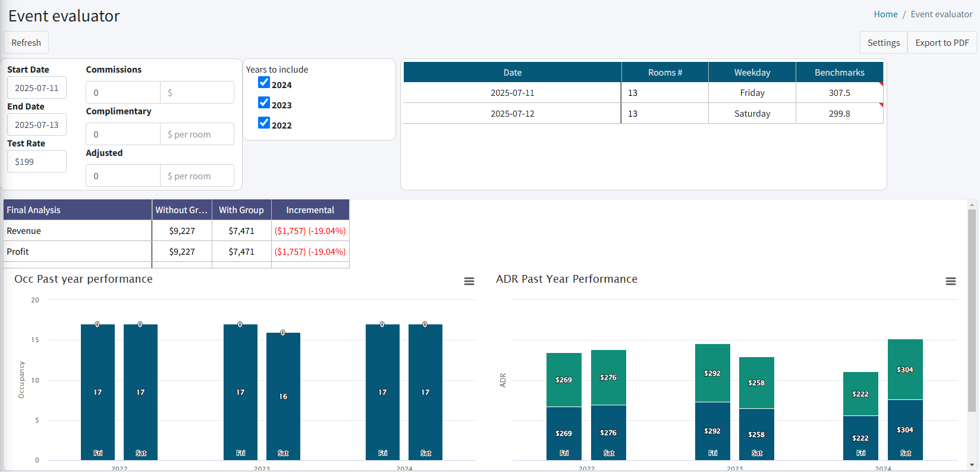
Task: Click Export to PDF button
Action: tap(942, 43)
